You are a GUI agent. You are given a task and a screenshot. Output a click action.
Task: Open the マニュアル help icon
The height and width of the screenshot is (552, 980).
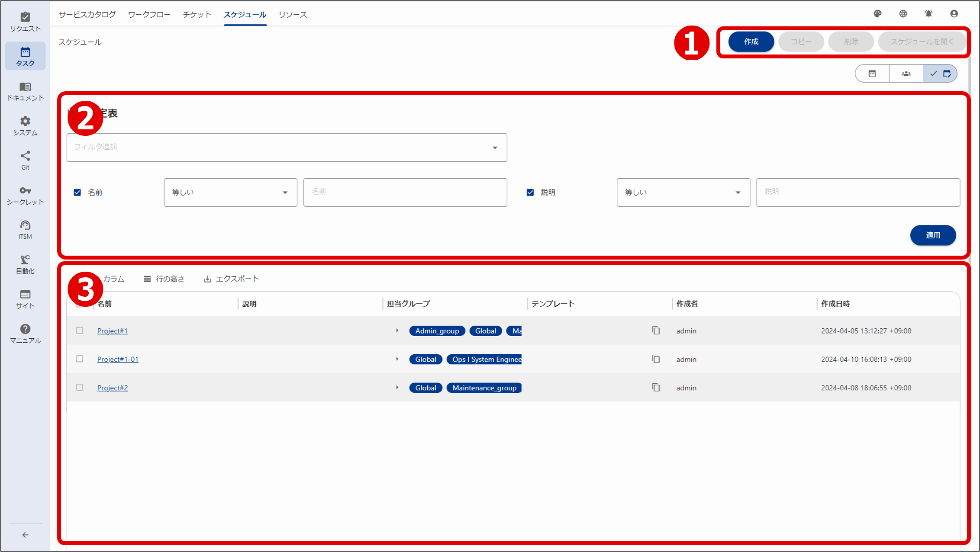(x=25, y=333)
